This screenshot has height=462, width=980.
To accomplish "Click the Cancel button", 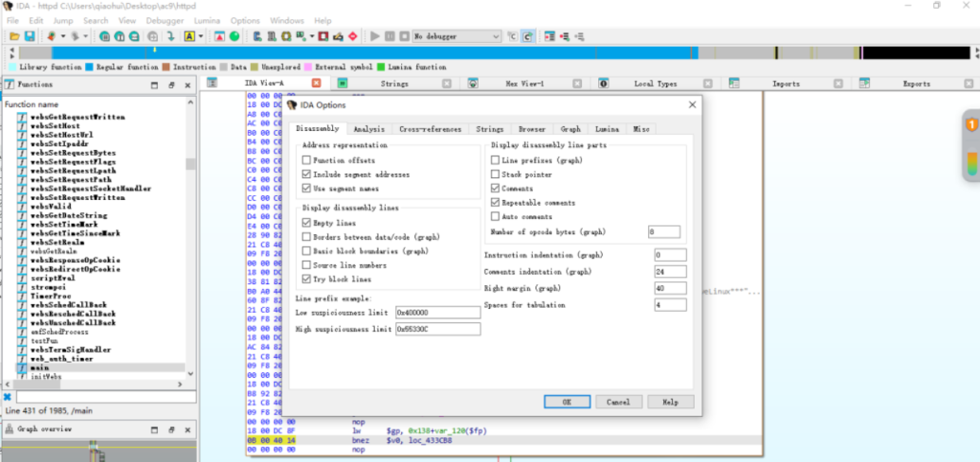I will click(x=618, y=402).
